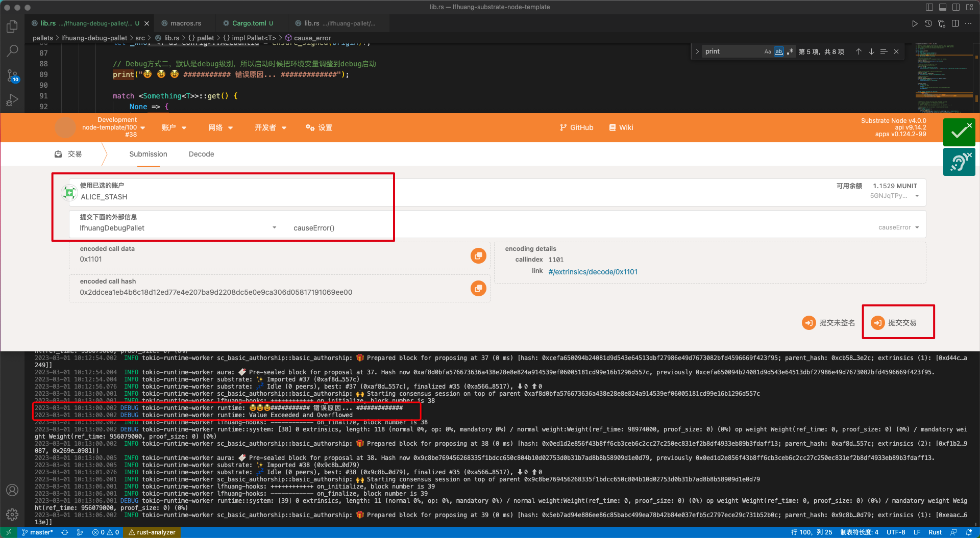980x538 pixels.
Task: Open the 账户 menu
Action: [x=174, y=127]
